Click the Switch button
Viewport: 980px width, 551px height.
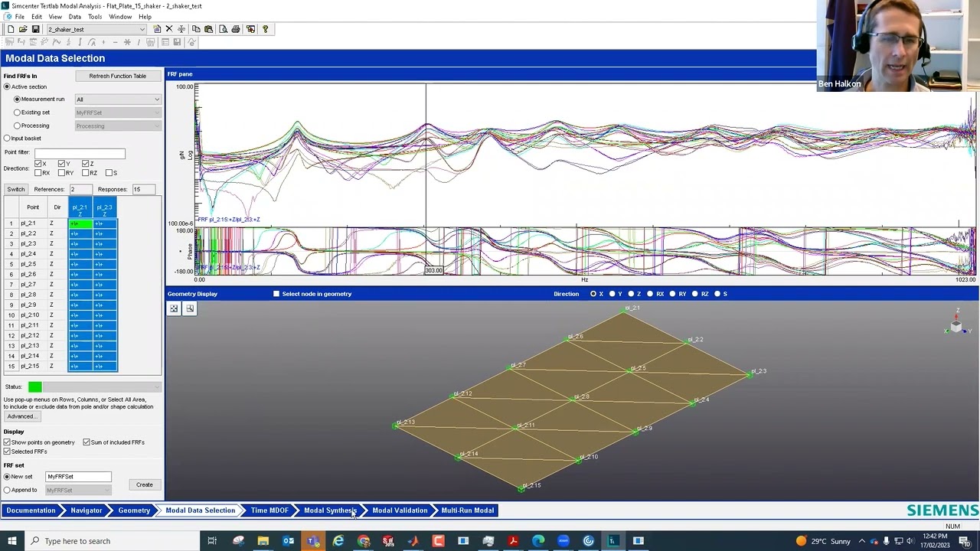[16, 189]
